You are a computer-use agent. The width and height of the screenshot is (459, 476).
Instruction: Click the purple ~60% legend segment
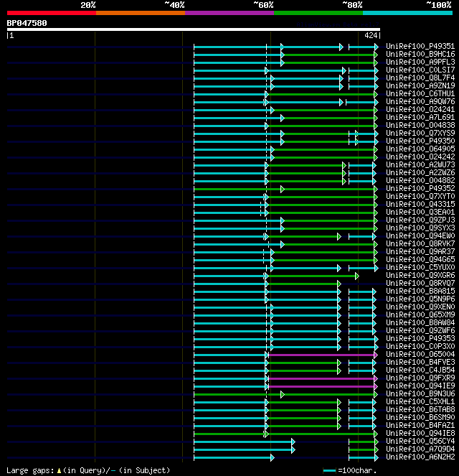point(229,13)
